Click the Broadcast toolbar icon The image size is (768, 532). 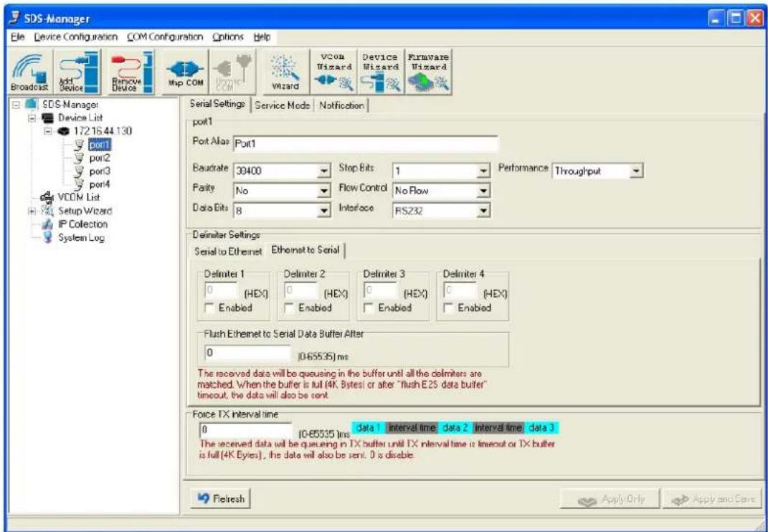(28, 72)
